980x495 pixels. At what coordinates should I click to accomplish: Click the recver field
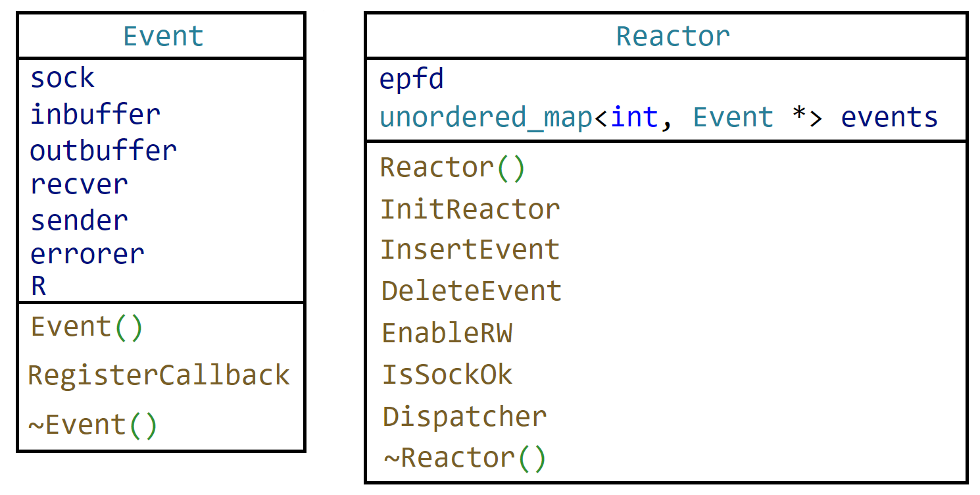click(x=79, y=185)
